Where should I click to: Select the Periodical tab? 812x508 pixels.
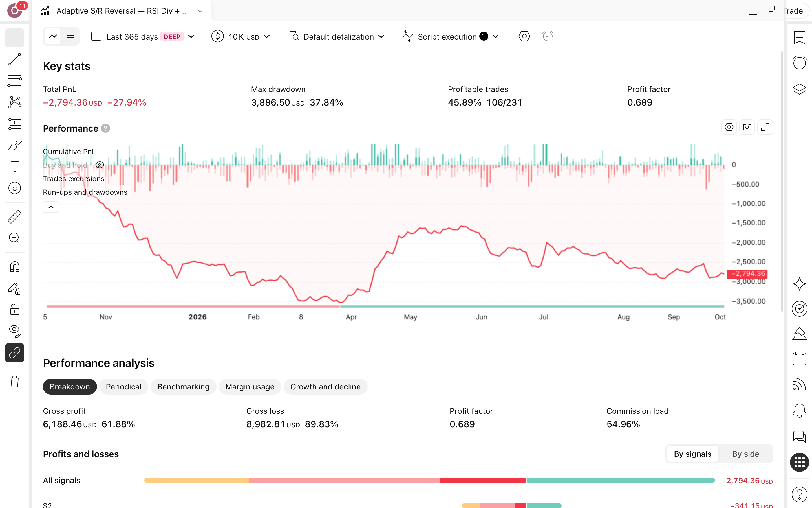pos(123,387)
